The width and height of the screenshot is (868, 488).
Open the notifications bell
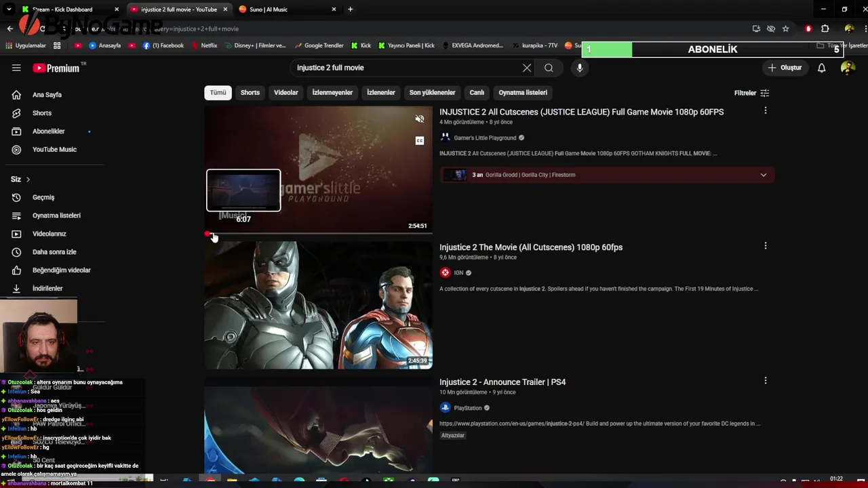[x=821, y=68]
